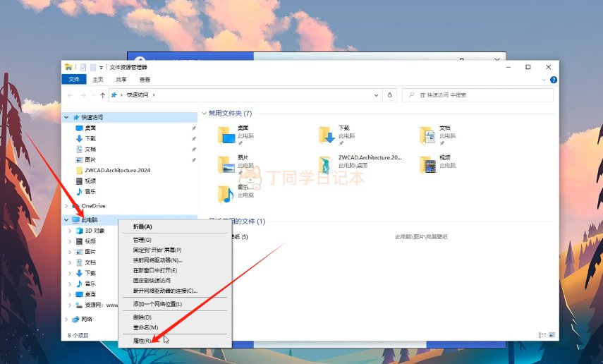Select 添加一个网络位置(L) menu entry
This screenshot has width=603, height=364.
[157, 304]
